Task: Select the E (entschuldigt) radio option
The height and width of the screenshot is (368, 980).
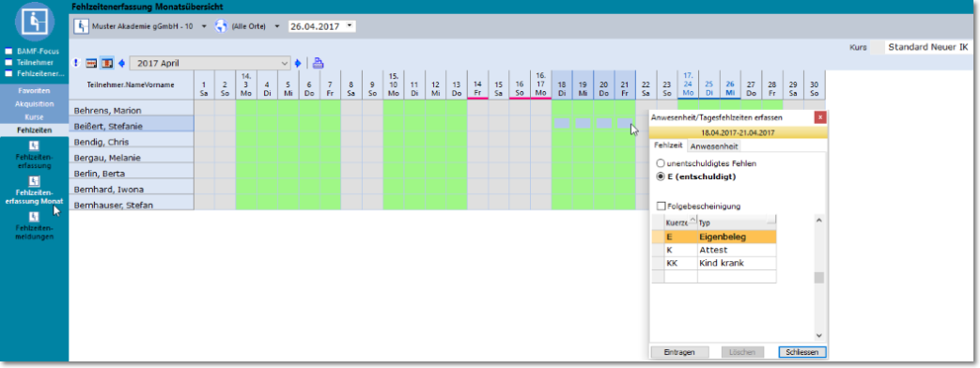Action: coord(661,176)
